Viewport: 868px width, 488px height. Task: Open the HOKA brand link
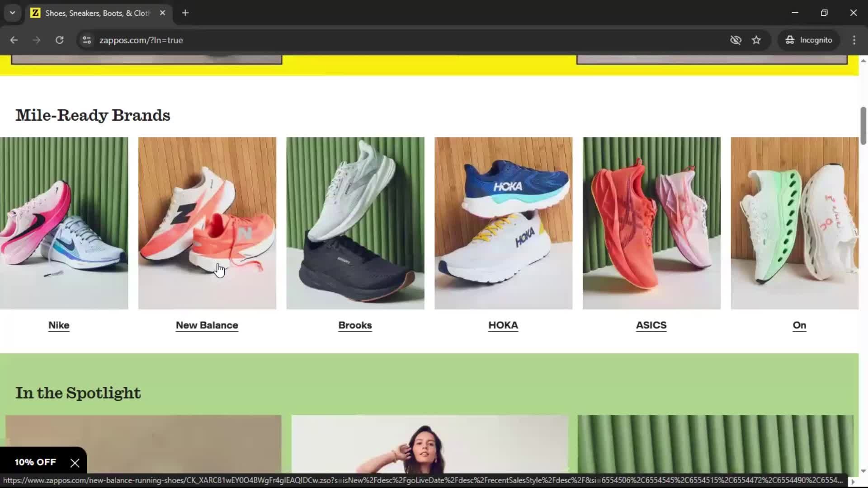click(x=503, y=325)
